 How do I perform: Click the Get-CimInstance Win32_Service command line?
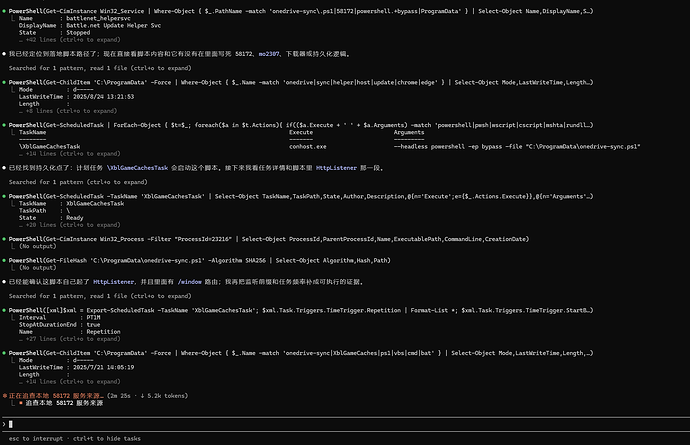301,11
